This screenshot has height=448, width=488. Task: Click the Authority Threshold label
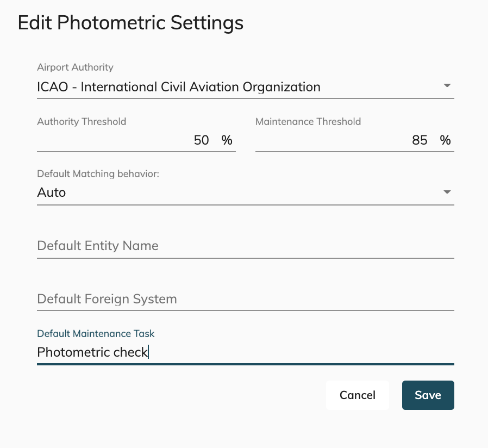pos(82,122)
